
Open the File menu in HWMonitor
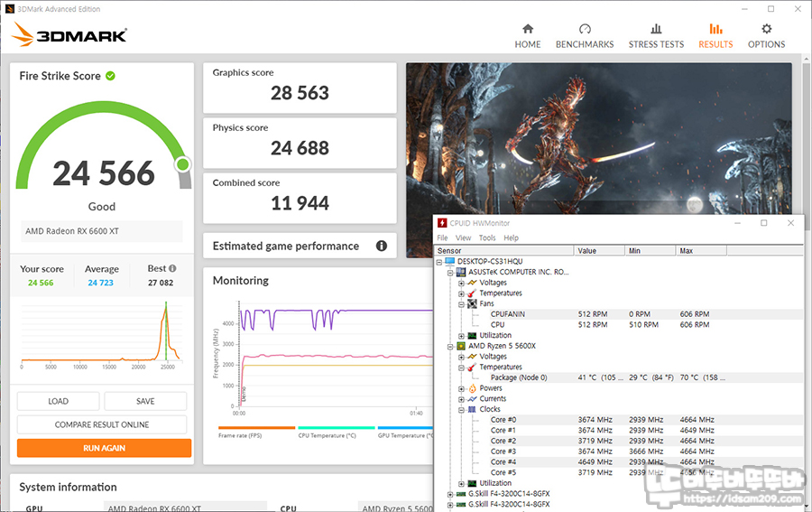[x=442, y=237]
